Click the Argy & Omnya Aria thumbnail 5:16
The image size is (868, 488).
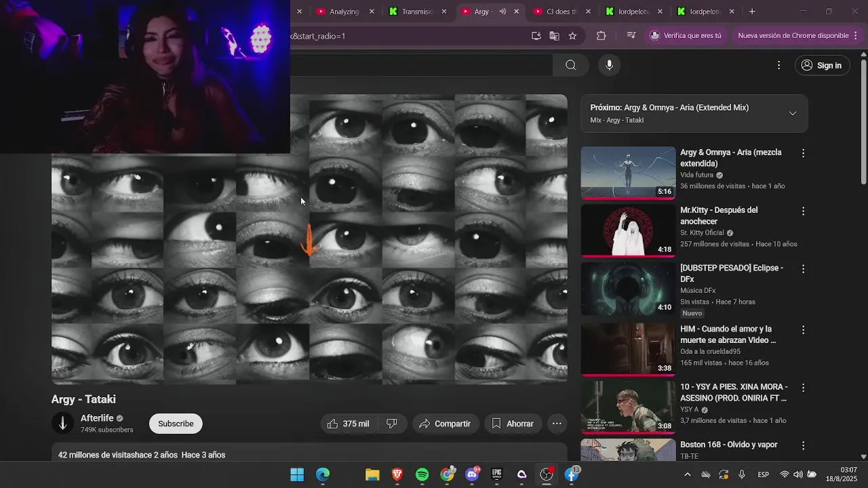coord(629,173)
